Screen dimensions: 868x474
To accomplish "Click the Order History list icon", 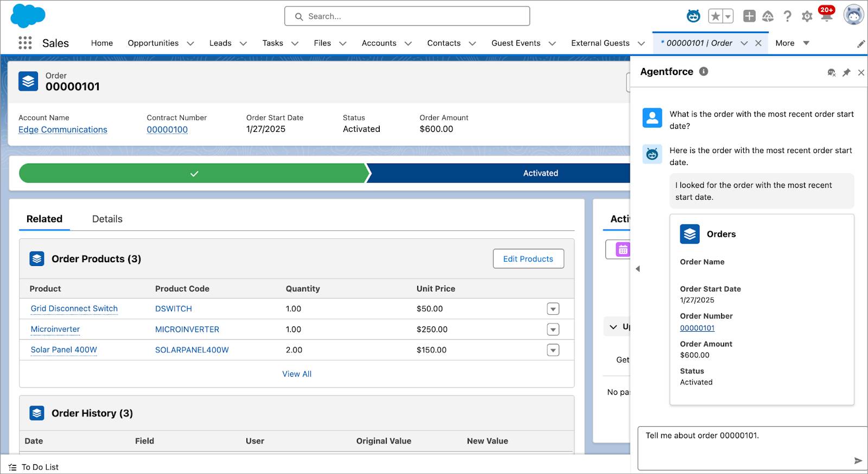I will [37, 413].
